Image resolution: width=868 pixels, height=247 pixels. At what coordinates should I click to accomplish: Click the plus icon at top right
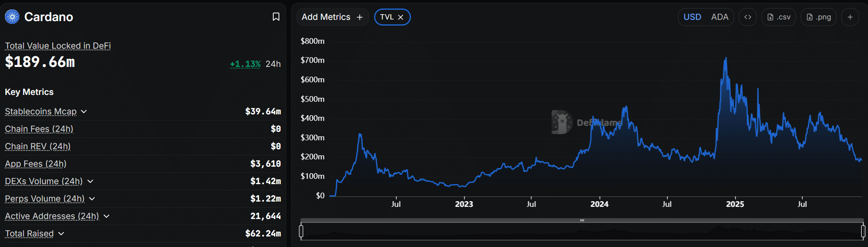850,17
